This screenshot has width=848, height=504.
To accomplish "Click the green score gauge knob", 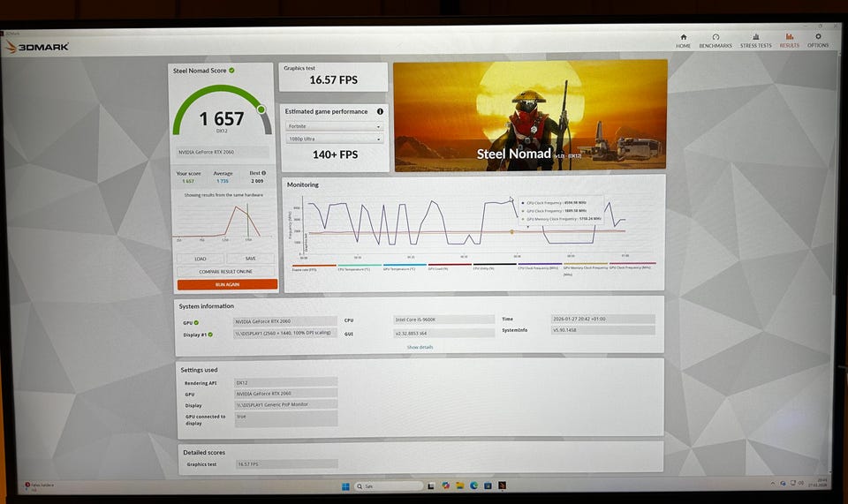I will 261,109.
